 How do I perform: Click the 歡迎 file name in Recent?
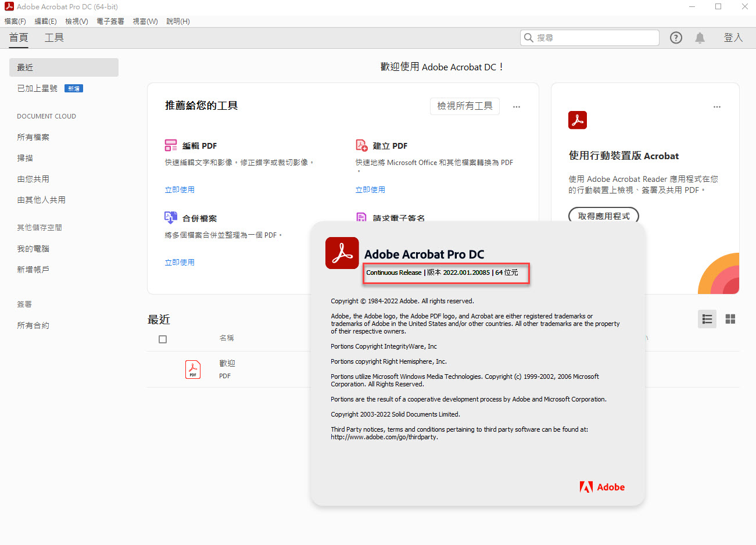click(227, 363)
